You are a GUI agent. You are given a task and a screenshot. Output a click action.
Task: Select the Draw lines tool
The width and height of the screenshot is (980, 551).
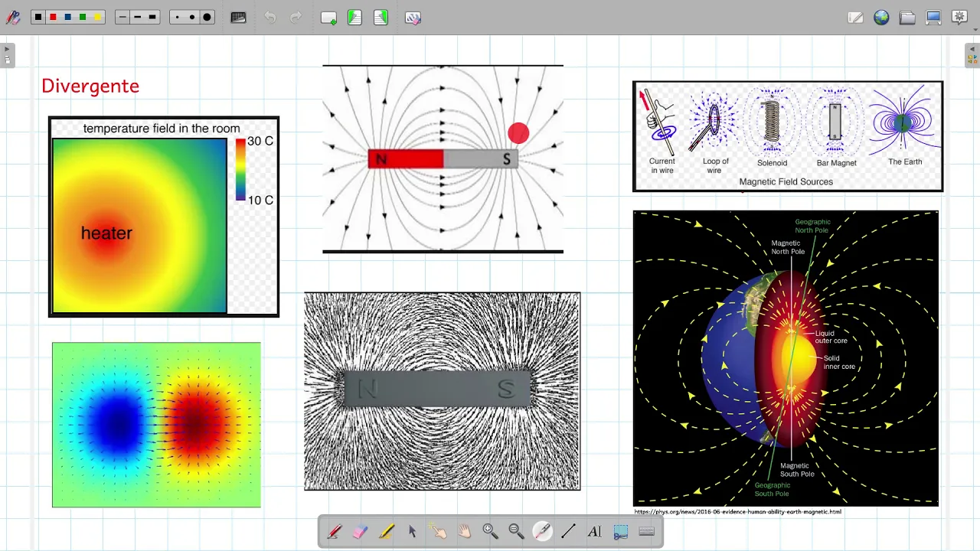[x=568, y=531]
